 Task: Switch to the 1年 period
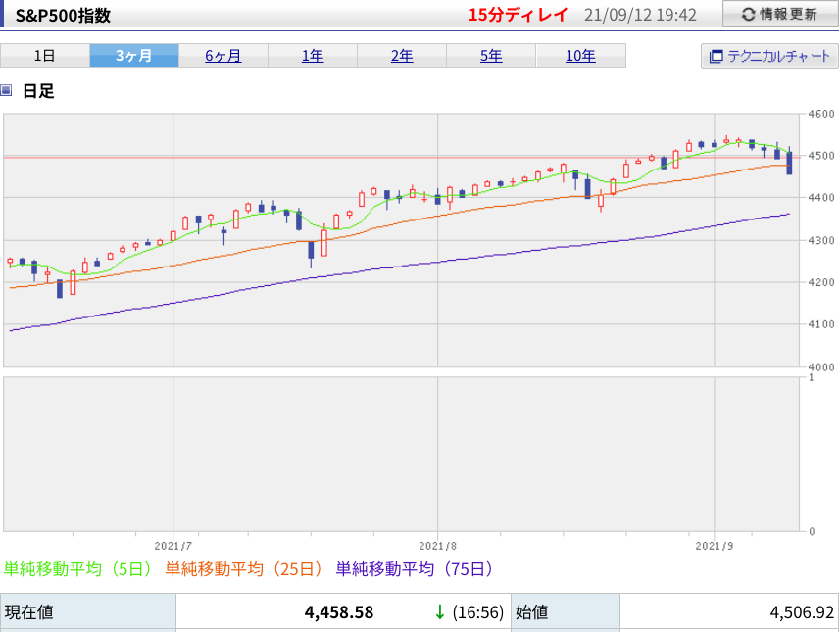click(x=313, y=56)
